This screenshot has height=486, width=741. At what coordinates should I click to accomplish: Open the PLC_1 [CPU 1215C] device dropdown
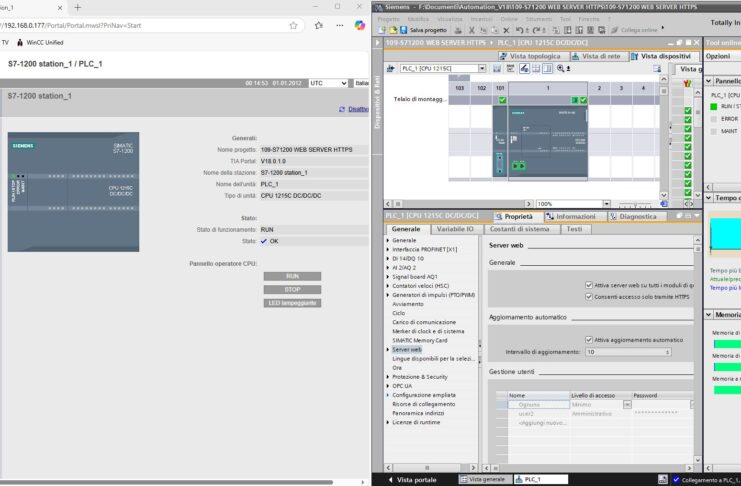click(x=482, y=69)
